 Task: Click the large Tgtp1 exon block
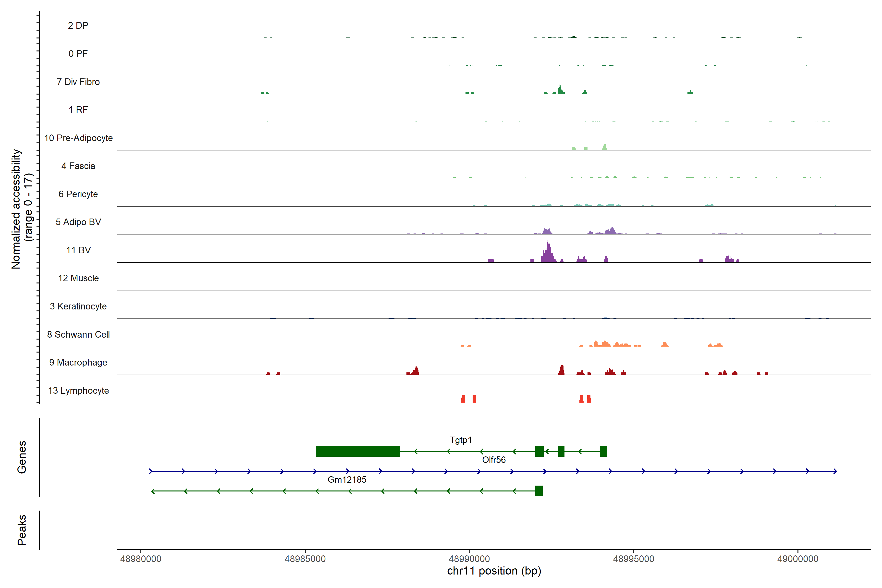pos(358,451)
